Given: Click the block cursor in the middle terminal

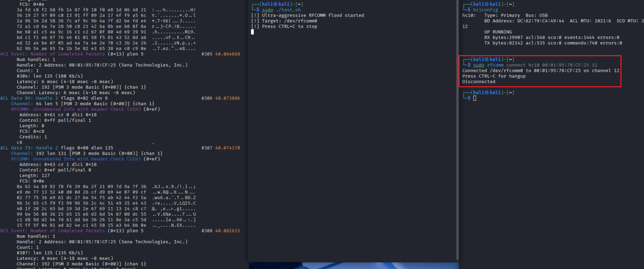Looking at the screenshot, I should click(252, 32).
